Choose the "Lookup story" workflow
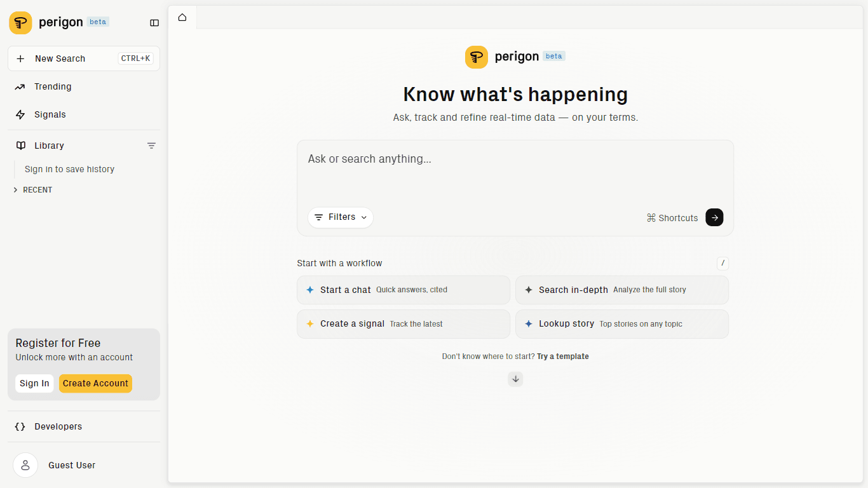Screen dimensions: 868x488 coord(622,324)
